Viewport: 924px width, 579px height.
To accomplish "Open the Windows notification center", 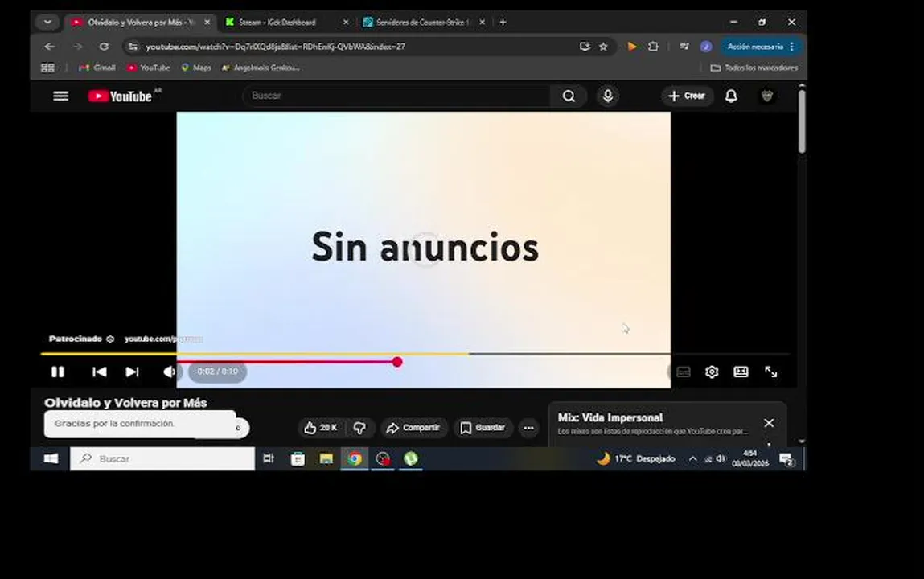I will click(x=786, y=459).
